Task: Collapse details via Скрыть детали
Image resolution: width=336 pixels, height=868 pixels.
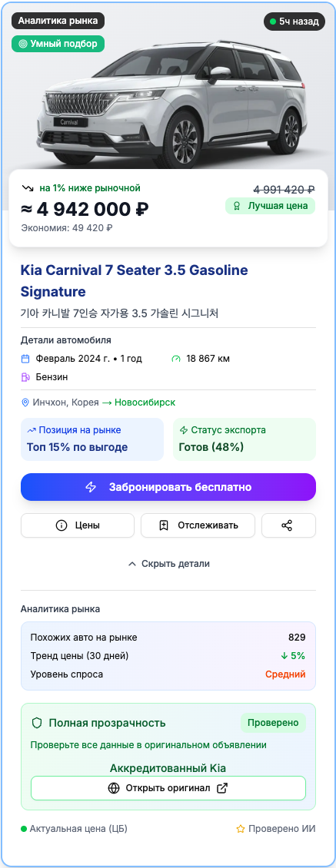Action: pos(168,564)
